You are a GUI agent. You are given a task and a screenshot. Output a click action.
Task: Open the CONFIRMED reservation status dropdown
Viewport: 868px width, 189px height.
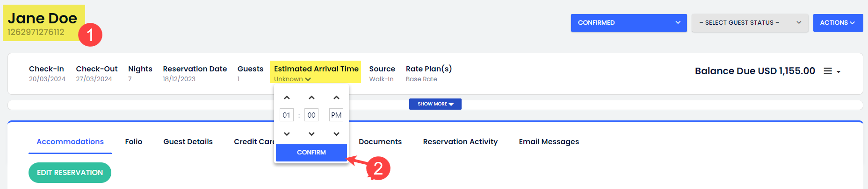point(629,23)
